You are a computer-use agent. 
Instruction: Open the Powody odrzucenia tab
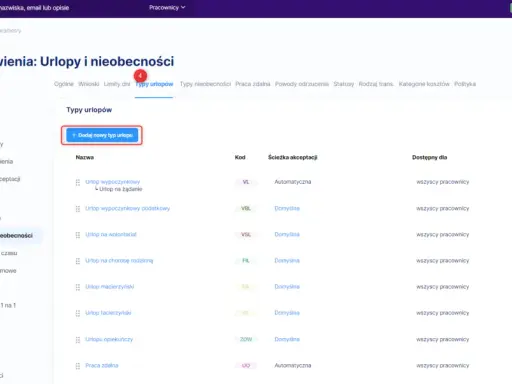302,84
